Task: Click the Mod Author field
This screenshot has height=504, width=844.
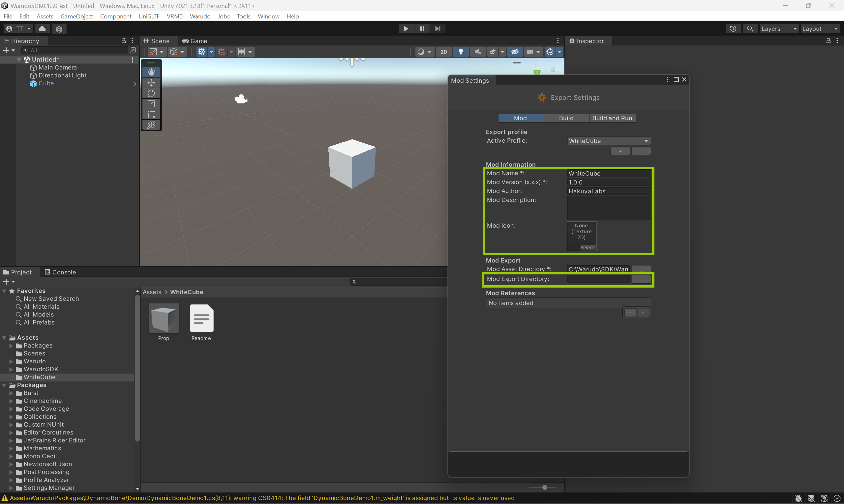Action: (x=609, y=191)
